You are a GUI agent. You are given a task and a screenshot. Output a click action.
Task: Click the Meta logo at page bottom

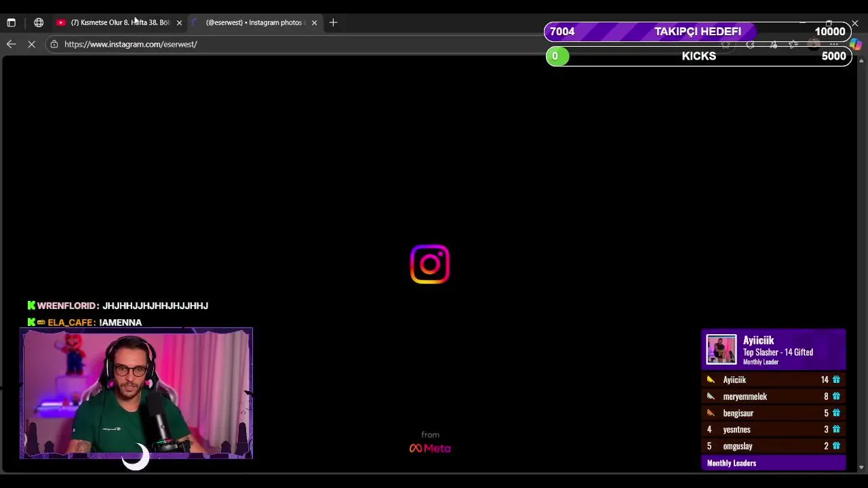(430, 448)
